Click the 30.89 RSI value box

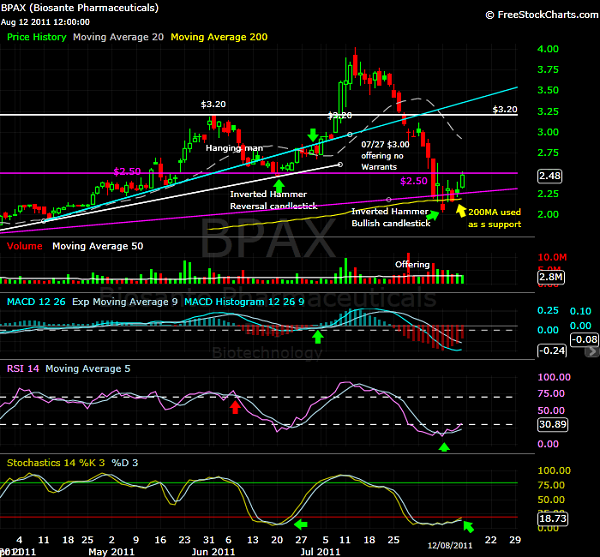[553, 424]
